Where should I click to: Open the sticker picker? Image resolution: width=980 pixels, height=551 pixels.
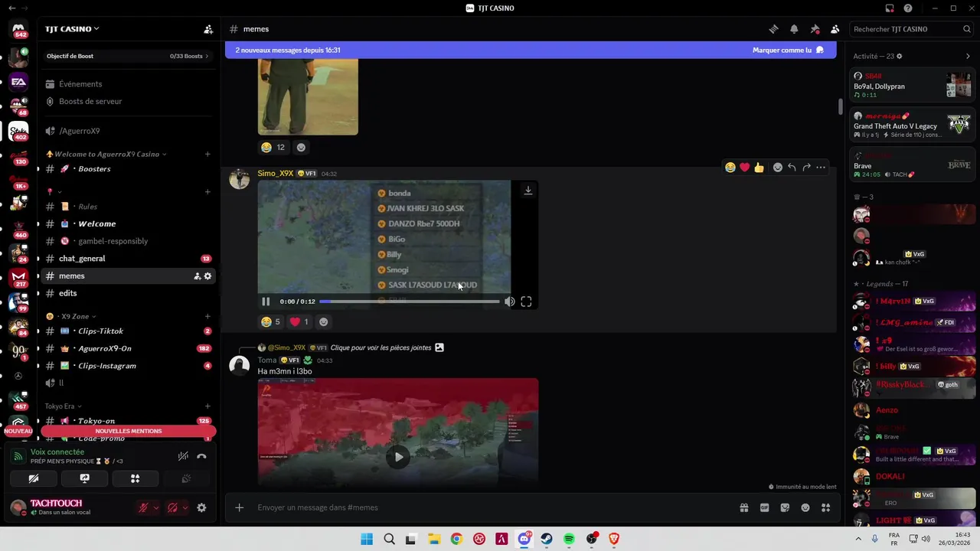coord(785,507)
